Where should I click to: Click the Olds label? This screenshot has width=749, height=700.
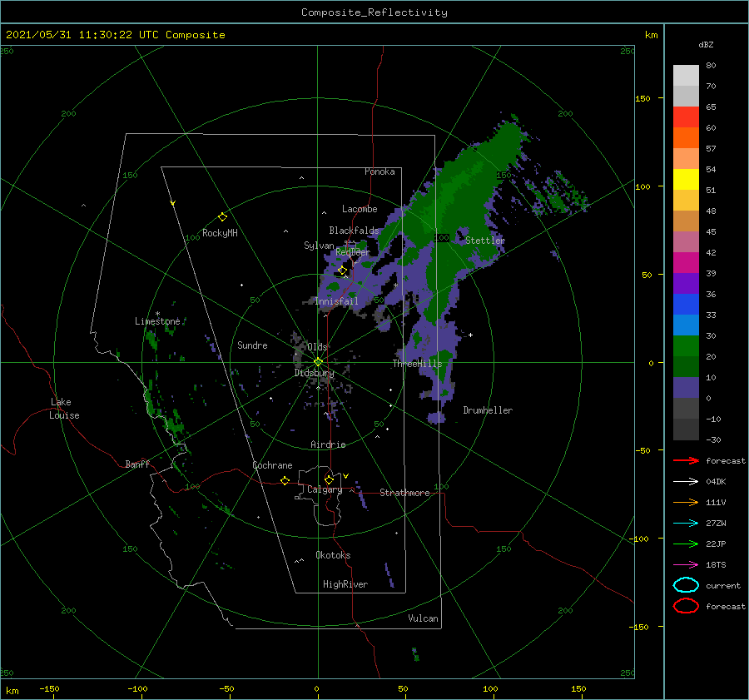317,347
